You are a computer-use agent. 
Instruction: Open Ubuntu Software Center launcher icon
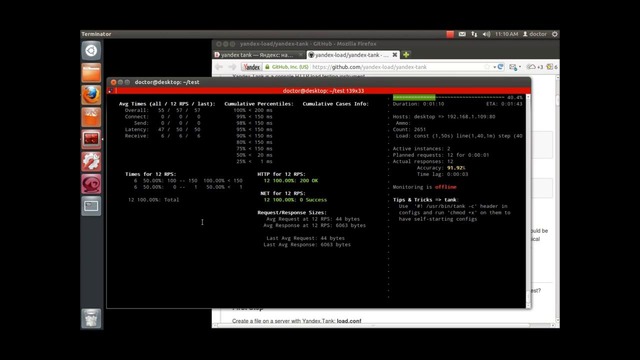coord(91,117)
